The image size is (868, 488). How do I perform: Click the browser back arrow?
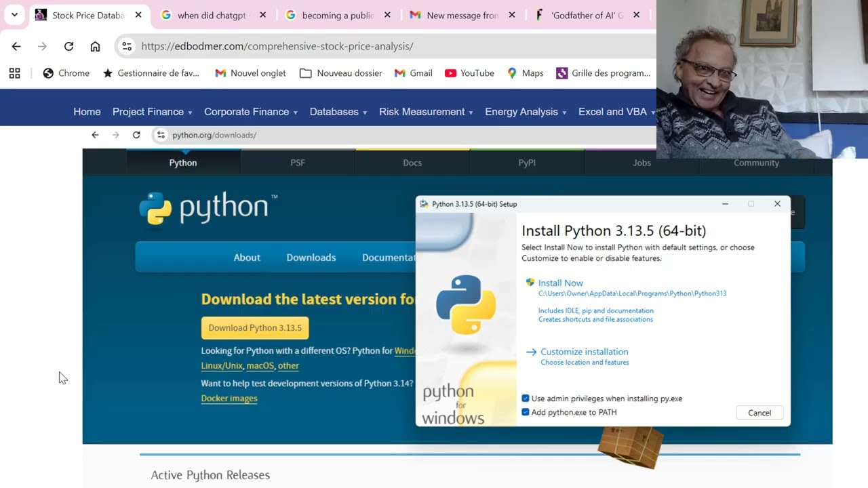[x=16, y=46]
